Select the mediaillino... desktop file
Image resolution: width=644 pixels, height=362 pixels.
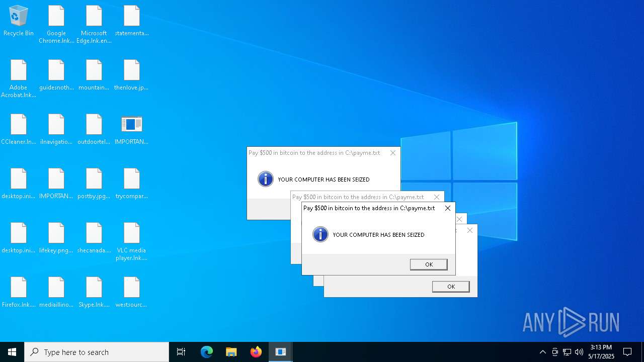56,293
